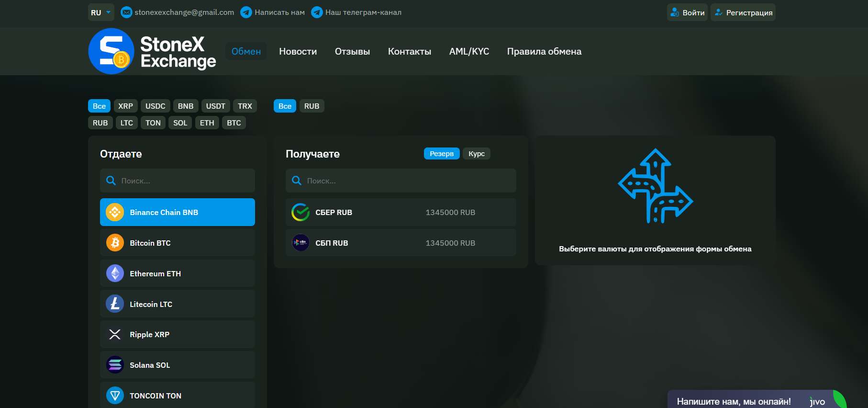This screenshot has height=408, width=868.
Task: Filter give currencies by BTC
Action: pos(234,123)
